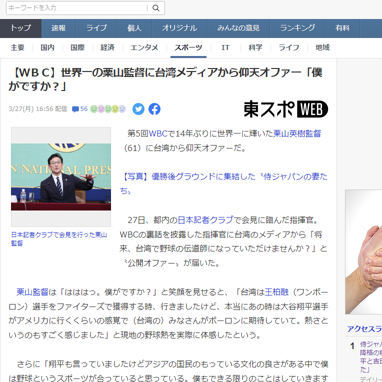Click the search magnifier icon
The width and height of the screenshot is (382, 382).
tap(156, 8)
